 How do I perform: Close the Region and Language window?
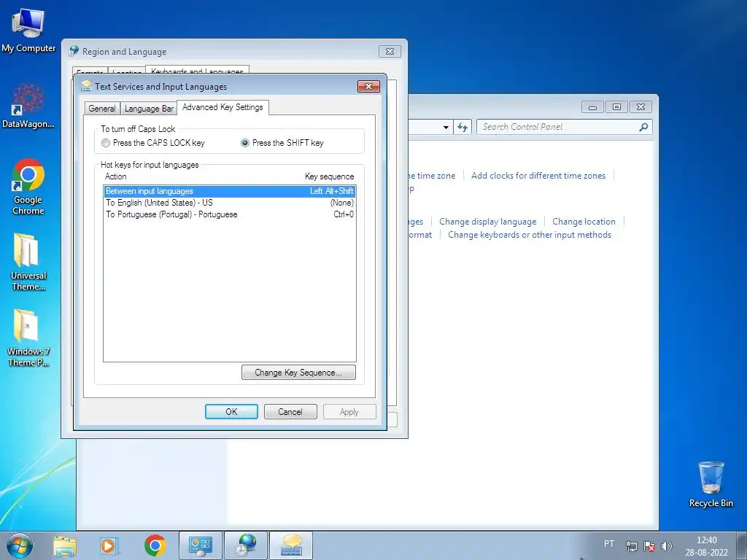coord(390,52)
